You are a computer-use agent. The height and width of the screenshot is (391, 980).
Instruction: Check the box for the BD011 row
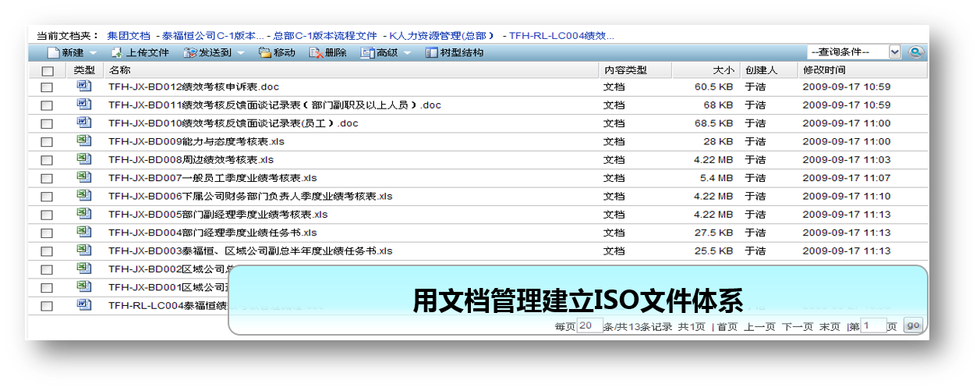(47, 105)
